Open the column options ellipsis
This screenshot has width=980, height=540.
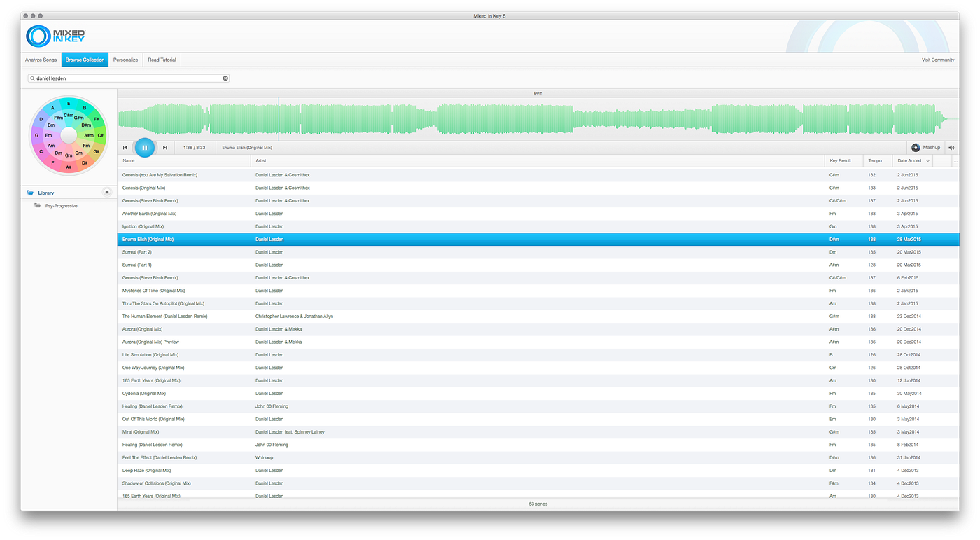point(955,161)
